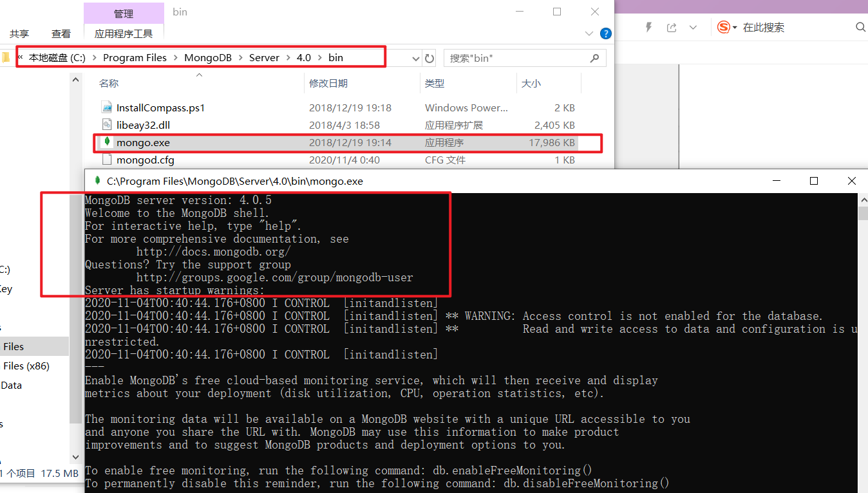Screen dimensions: 868x493
Task: Select the mongod.cfg file name
Action: [146, 160]
